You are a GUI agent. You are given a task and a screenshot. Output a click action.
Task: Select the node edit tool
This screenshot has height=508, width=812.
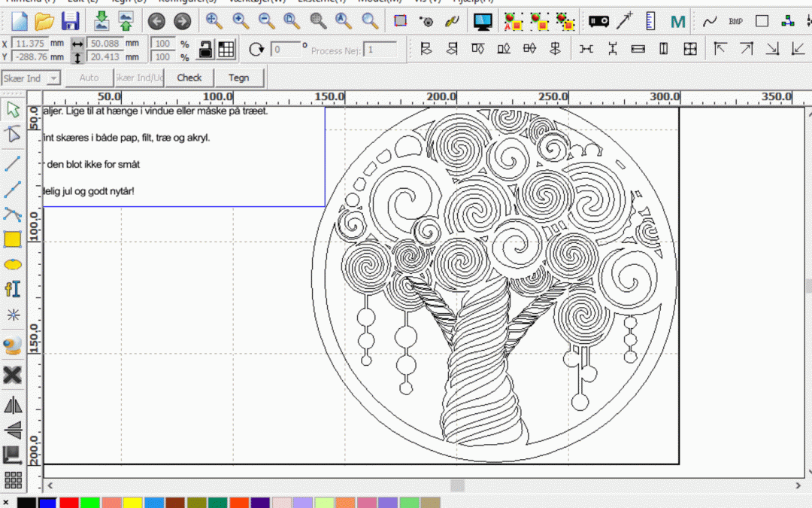click(x=13, y=135)
